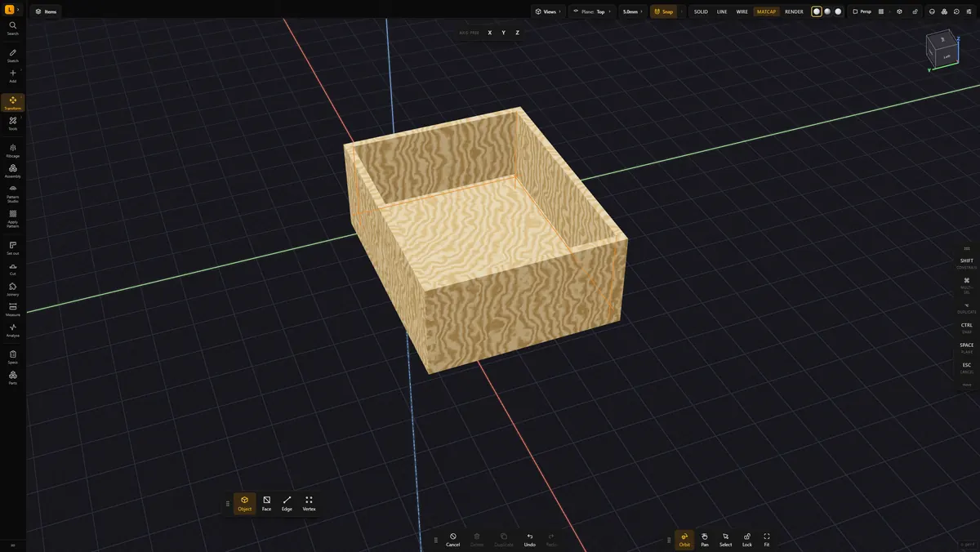Open the Tools panel
The height and width of the screenshot is (552, 980).
(x=13, y=123)
